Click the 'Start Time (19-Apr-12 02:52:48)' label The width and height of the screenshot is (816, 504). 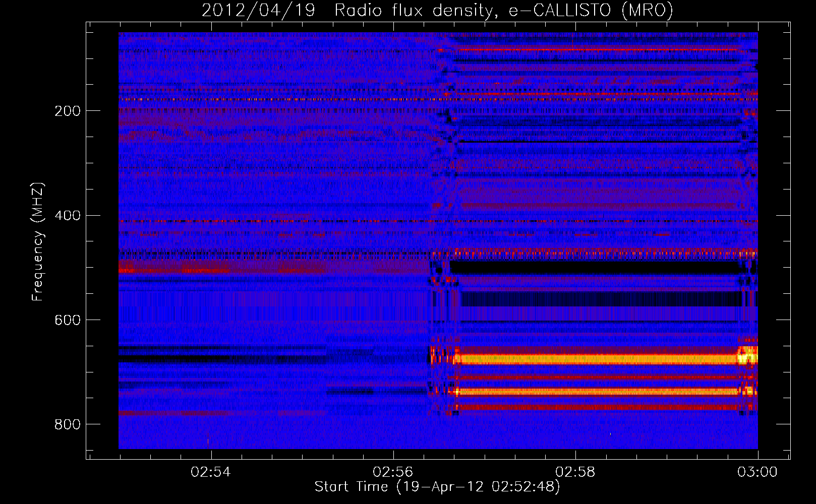[x=437, y=487]
